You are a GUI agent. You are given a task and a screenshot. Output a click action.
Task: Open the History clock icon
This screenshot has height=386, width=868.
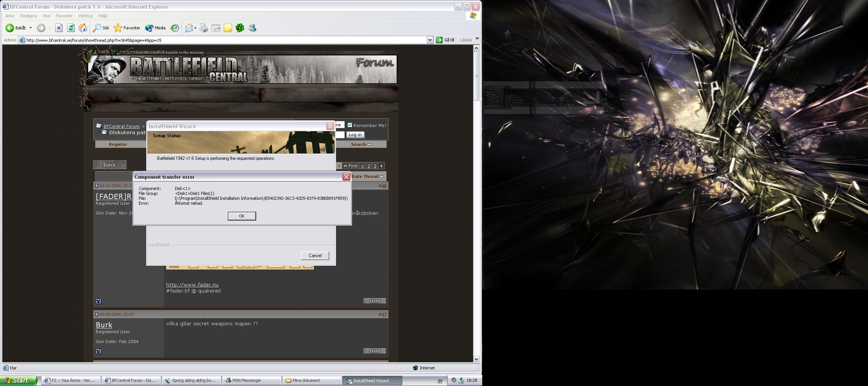click(175, 28)
